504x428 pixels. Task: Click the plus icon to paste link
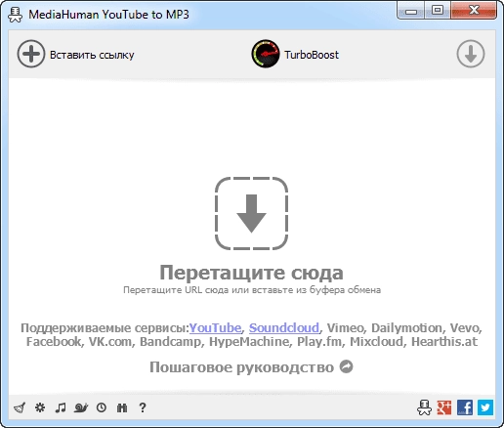[31, 54]
